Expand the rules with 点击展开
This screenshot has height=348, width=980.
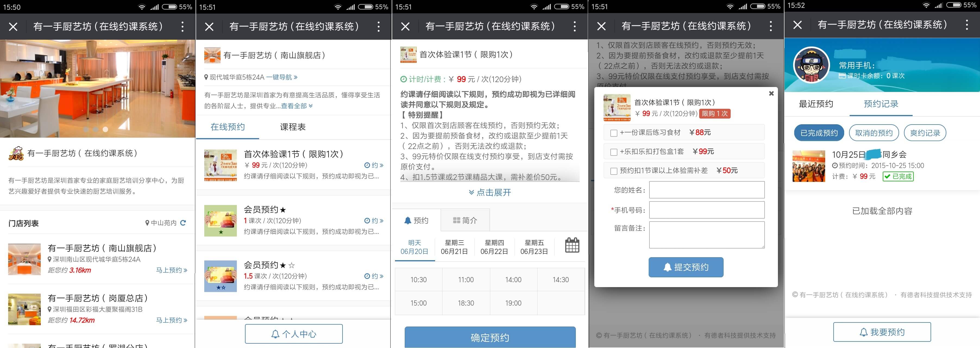pyautogui.click(x=490, y=193)
